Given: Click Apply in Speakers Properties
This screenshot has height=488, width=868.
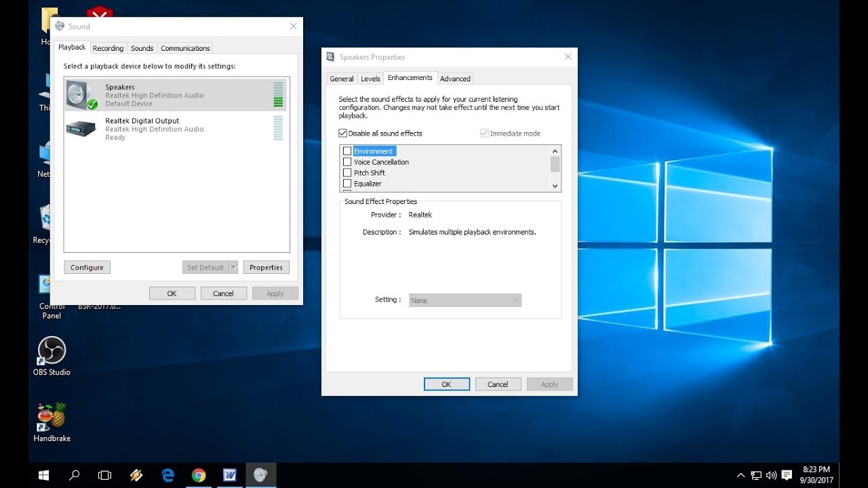Looking at the screenshot, I should click(x=549, y=384).
